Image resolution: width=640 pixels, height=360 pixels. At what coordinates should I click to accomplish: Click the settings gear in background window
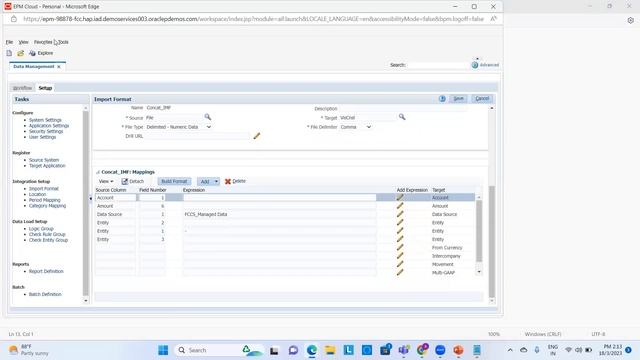[631, 20]
